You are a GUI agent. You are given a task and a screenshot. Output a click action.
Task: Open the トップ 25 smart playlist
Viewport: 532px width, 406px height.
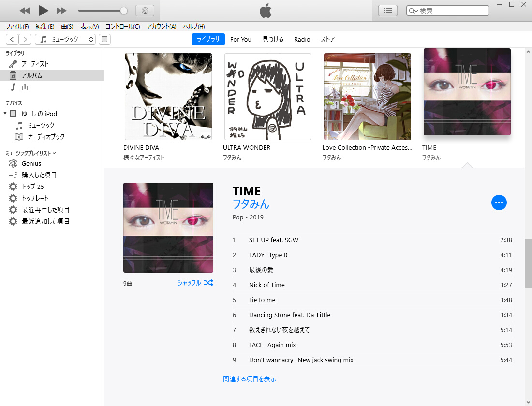click(x=32, y=187)
